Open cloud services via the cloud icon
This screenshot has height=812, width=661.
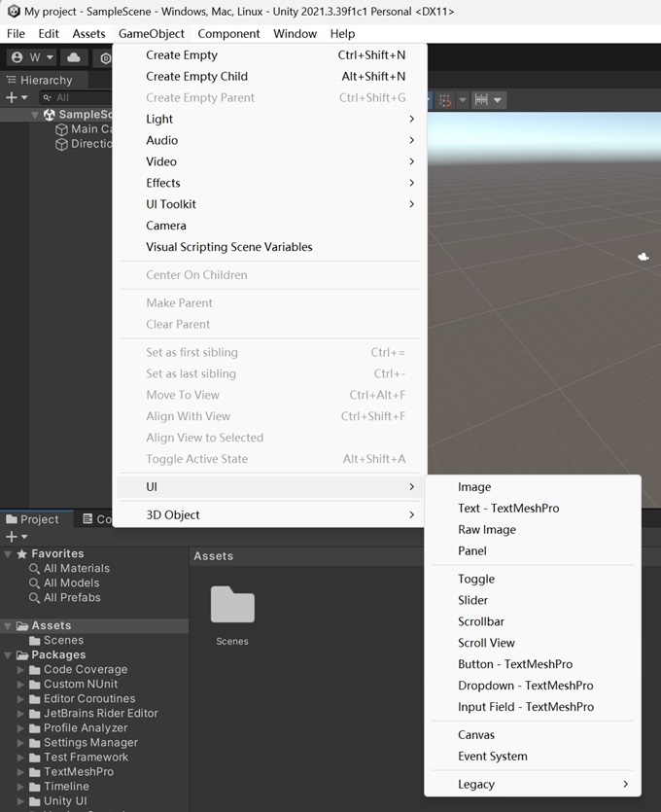(74, 57)
